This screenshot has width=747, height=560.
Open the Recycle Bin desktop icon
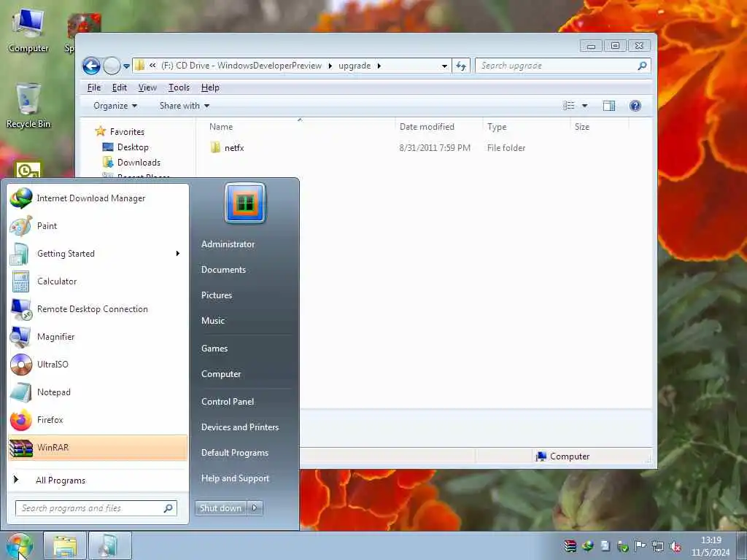(28, 106)
